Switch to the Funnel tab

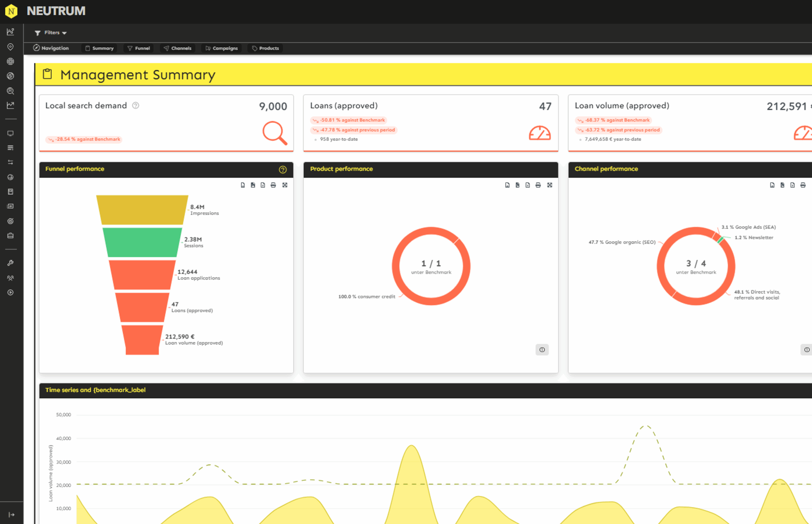139,48
